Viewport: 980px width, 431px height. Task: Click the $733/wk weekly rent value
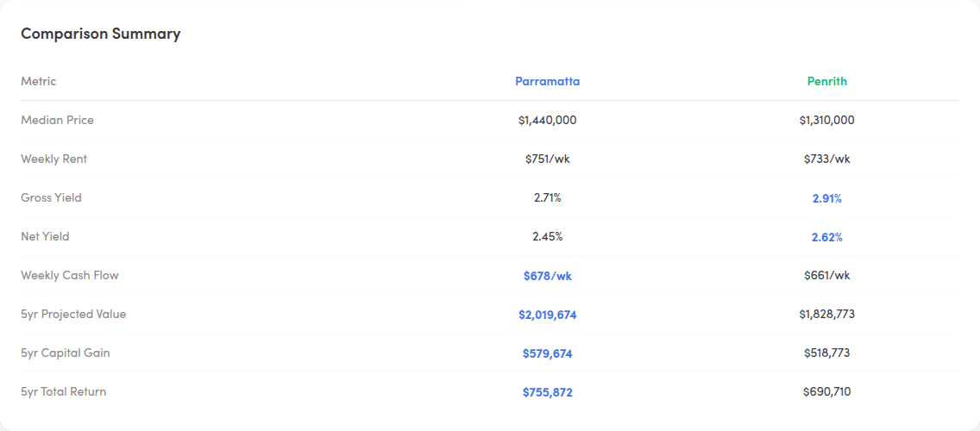coord(826,159)
